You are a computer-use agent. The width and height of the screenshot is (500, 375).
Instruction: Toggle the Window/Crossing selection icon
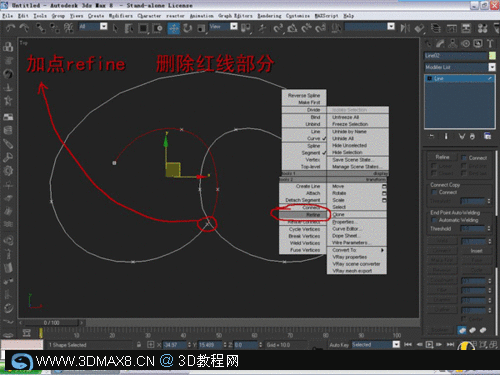pos(157,28)
